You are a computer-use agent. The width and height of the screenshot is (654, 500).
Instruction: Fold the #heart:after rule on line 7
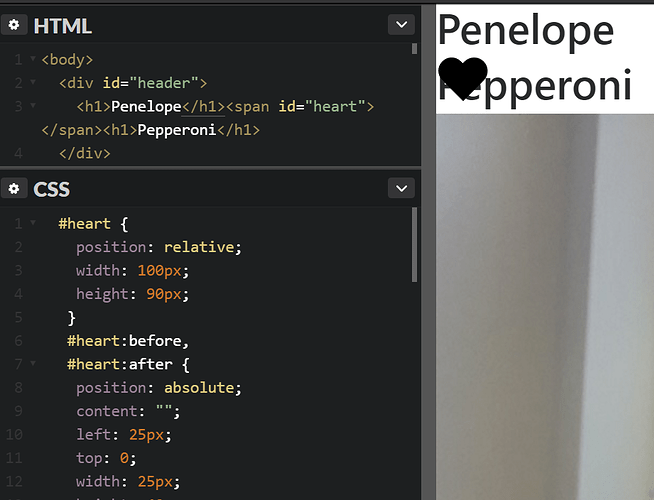point(33,363)
